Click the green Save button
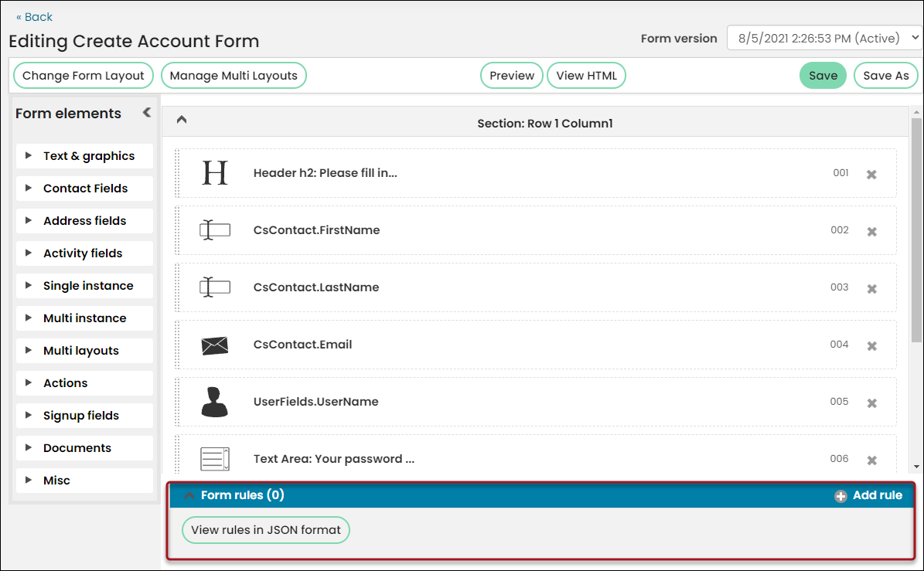Screen dimensions: 924x571 coord(823,76)
